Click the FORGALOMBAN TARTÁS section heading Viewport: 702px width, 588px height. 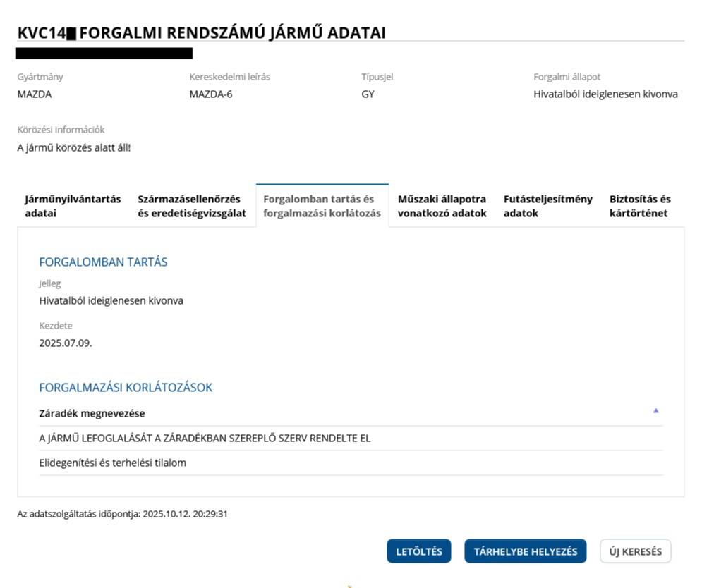point(103,262)
